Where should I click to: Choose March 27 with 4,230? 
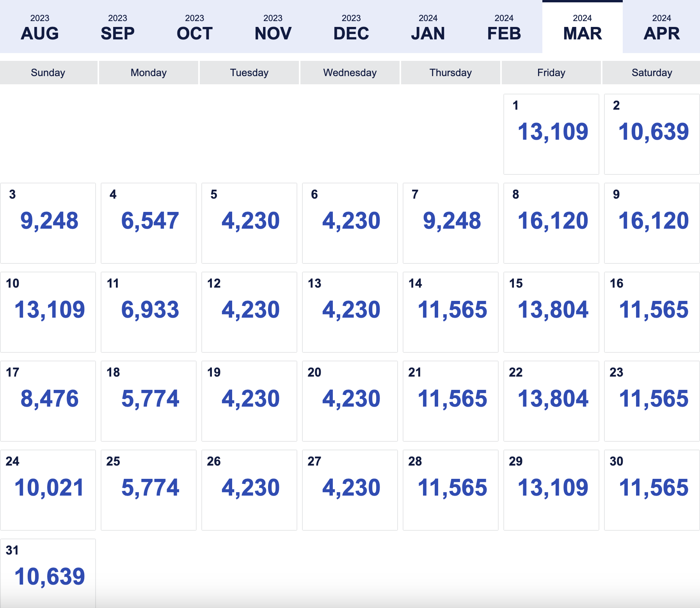(x=350, y=490)
